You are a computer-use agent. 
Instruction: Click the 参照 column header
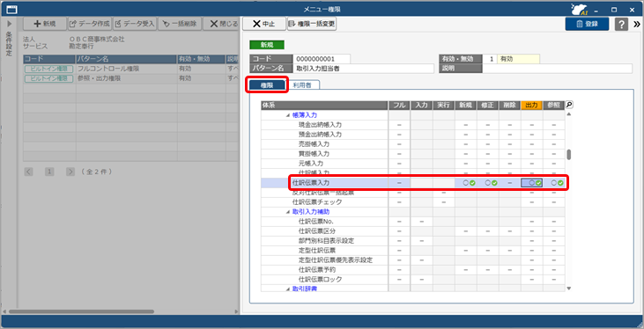[x=554, y=106]
